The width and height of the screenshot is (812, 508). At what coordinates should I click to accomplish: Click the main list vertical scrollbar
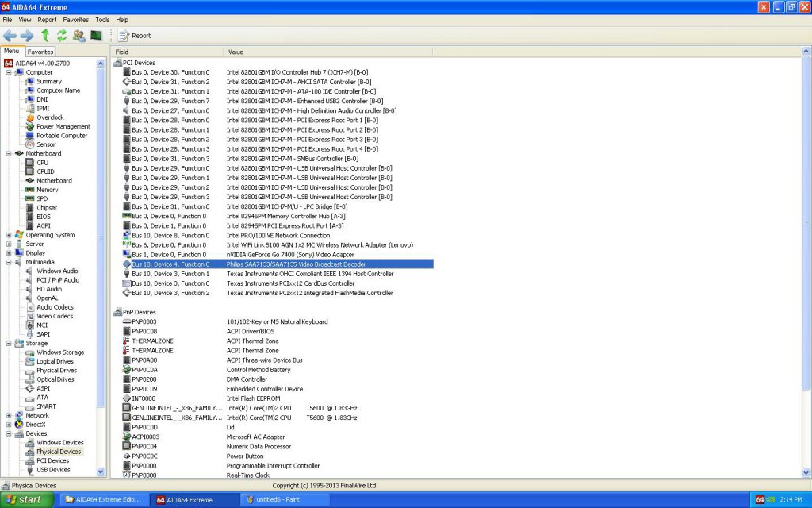click(806, 223)
